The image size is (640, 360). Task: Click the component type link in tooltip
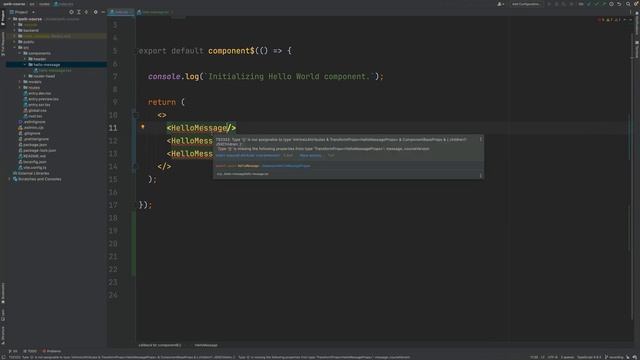pyautogui.click(x=286, y=166)
